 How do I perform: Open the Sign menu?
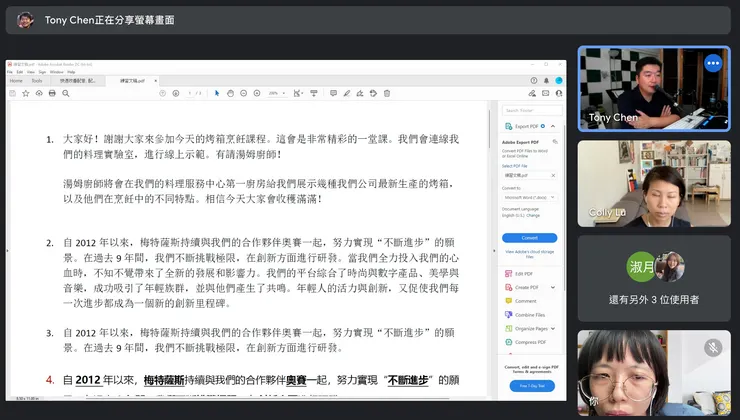pyautogui.click(x=42, y=72)
